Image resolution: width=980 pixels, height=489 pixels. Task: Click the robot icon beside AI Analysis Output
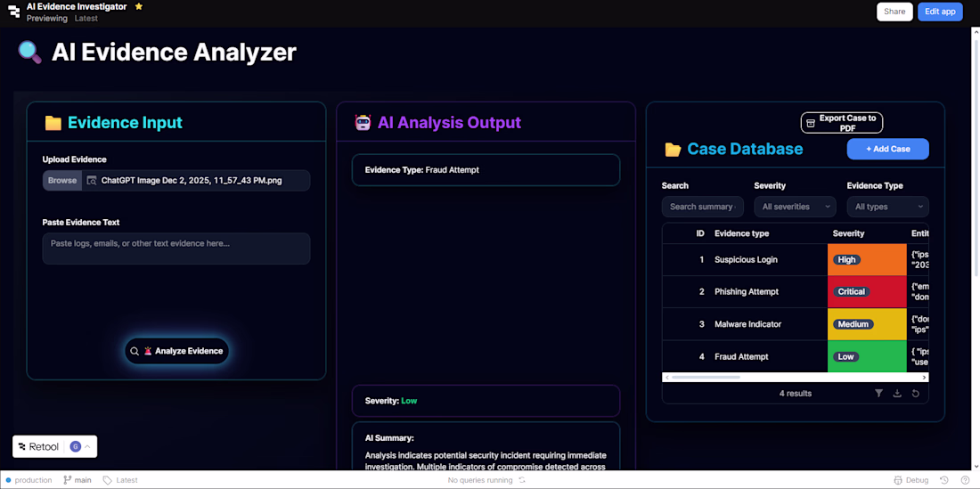(363, 122)
